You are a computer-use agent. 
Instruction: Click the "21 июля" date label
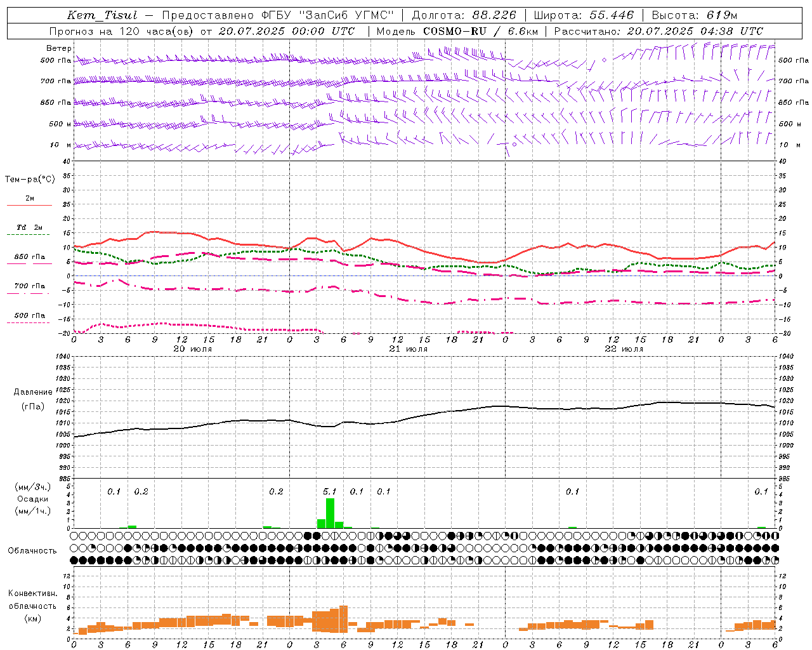point(409,348)
